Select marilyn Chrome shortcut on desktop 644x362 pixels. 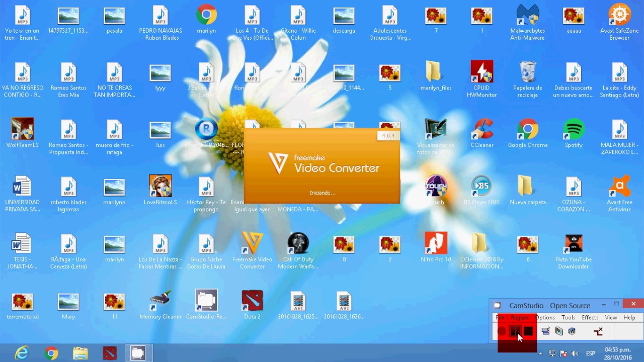(206, 19)
